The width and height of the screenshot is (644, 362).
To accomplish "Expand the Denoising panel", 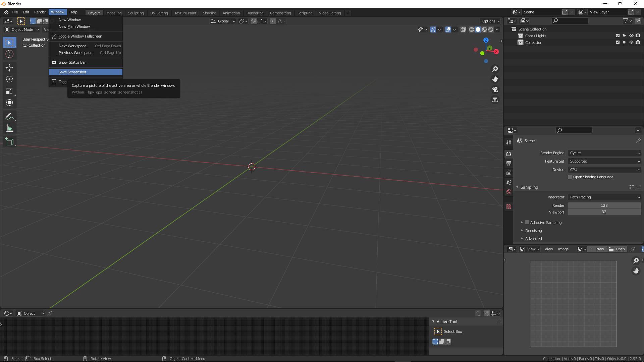I will (533, 231).
